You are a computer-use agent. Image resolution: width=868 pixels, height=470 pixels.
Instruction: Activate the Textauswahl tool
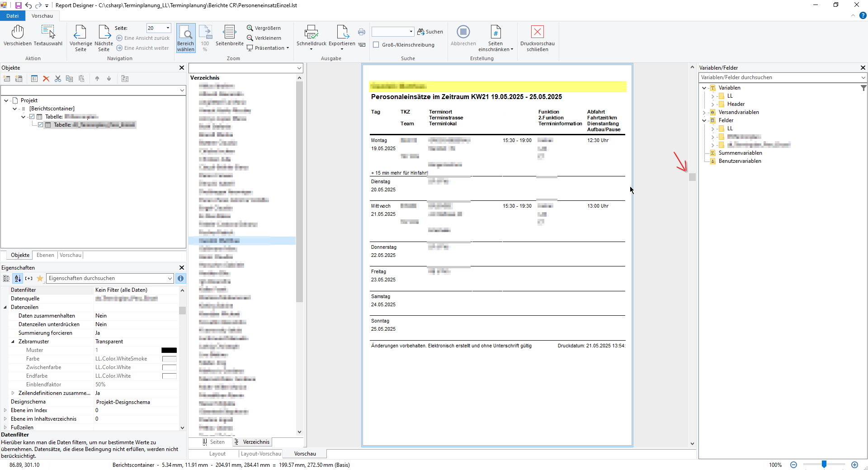point(48,36)
